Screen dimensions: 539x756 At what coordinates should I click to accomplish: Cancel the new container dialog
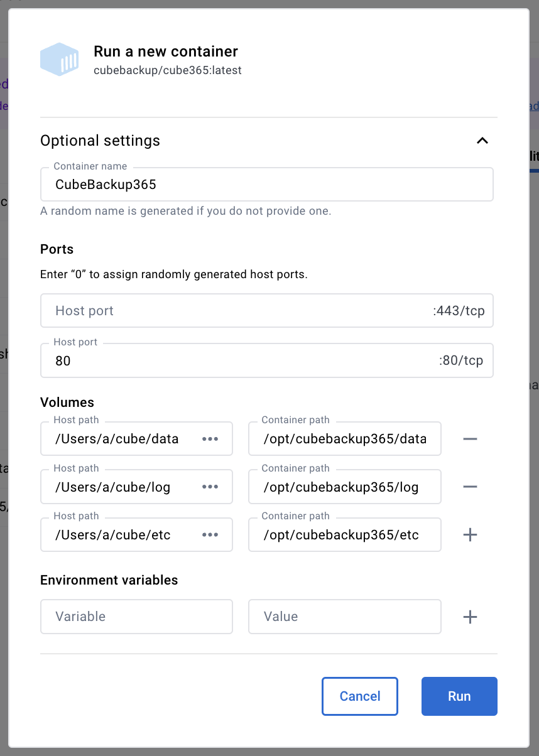pyautogui.click(x=360, y=696)
